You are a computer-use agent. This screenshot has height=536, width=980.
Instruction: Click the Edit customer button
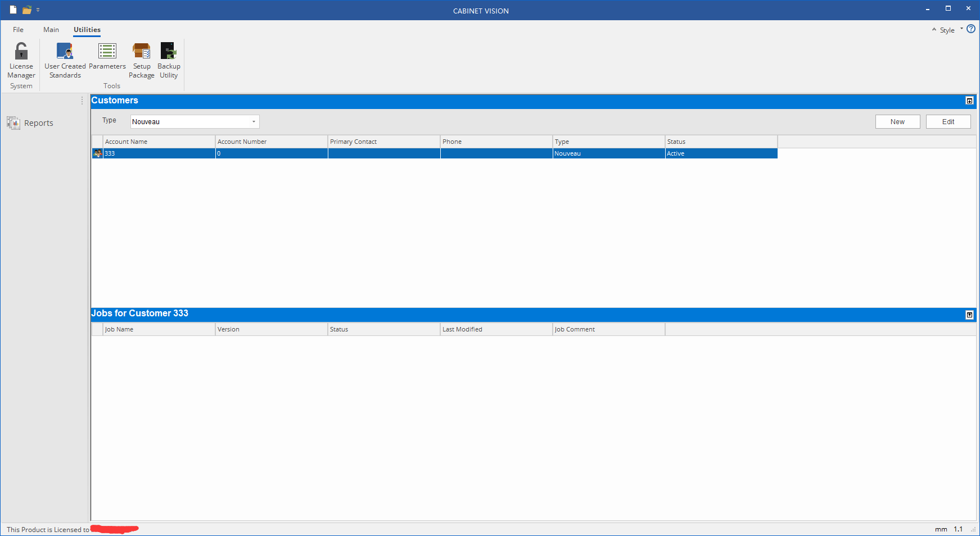coord(949,122)
